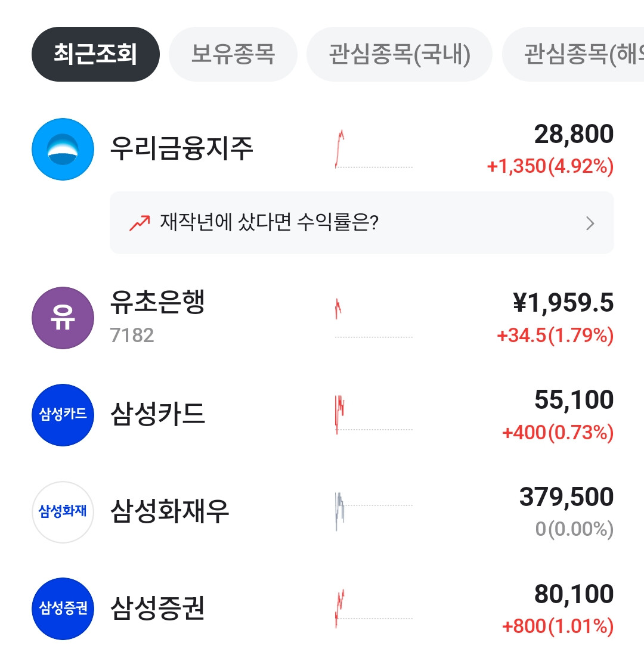Open the 우리금융지주 mini price chart
The image size is (644, 655).
click(x=373, y=149)
